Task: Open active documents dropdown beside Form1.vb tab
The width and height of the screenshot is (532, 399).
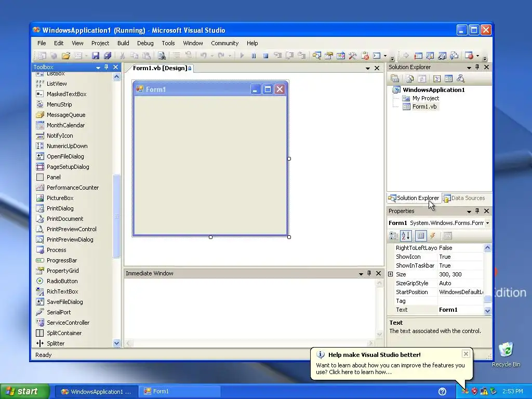Action: [x=367, y=68]
